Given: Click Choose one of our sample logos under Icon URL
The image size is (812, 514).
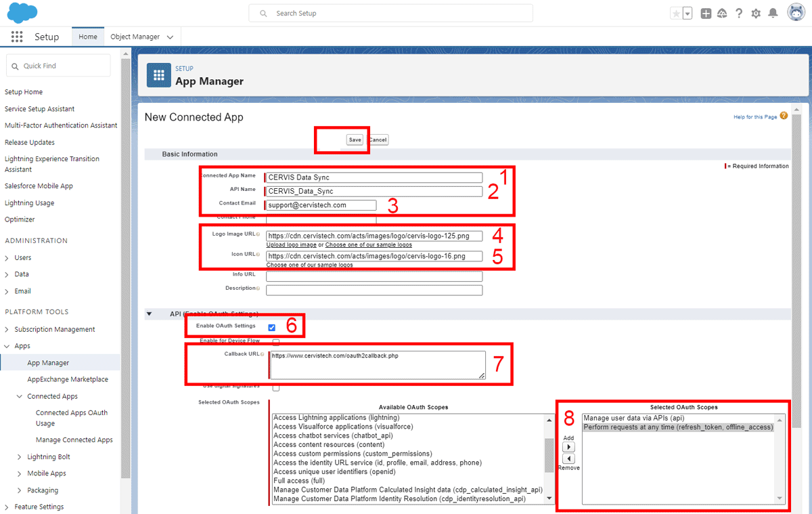Looking at the screenshot, I should click(x=309, y=265).
